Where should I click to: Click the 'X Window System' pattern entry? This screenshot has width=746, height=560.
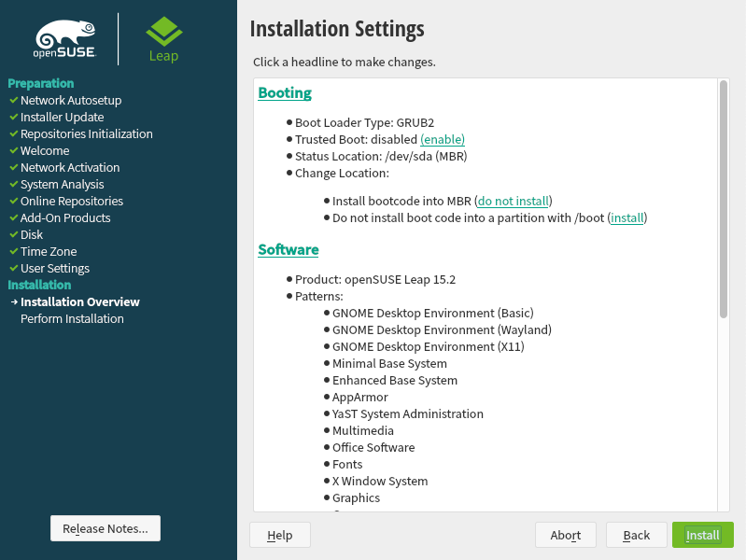point(380,481)
